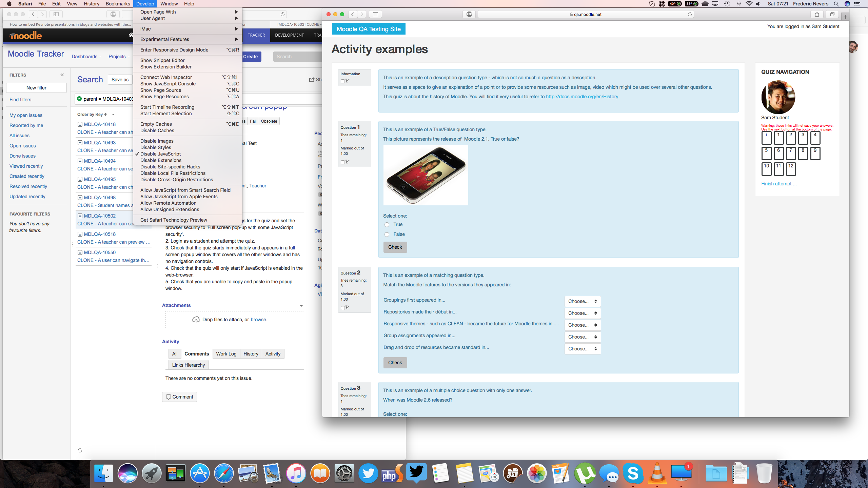Screen dimensions: 868x488
Task: Click Save as button in Tracker search
Action: pyautogui.click(x=120, y=80)
